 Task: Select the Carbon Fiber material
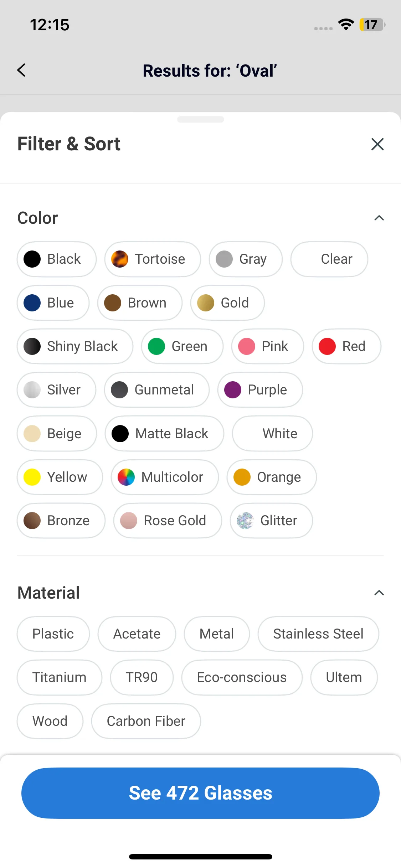146,721
